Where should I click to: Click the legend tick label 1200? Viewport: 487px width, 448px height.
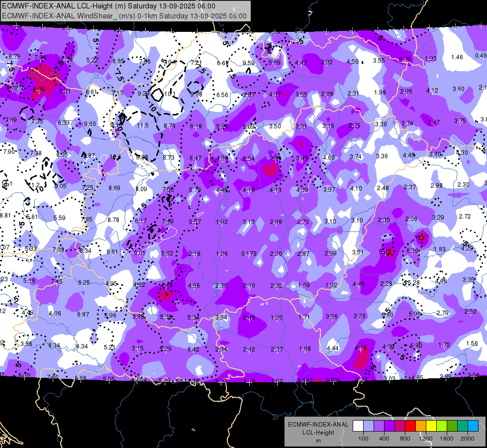[425, 439]
